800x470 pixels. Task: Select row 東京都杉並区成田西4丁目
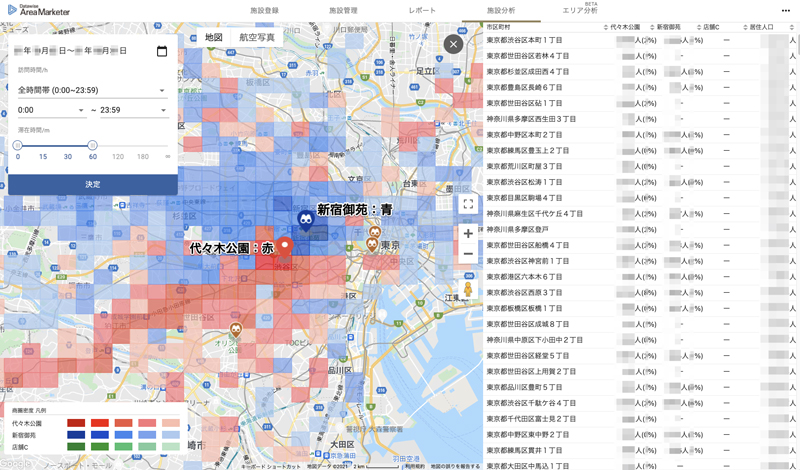[641, 71]
